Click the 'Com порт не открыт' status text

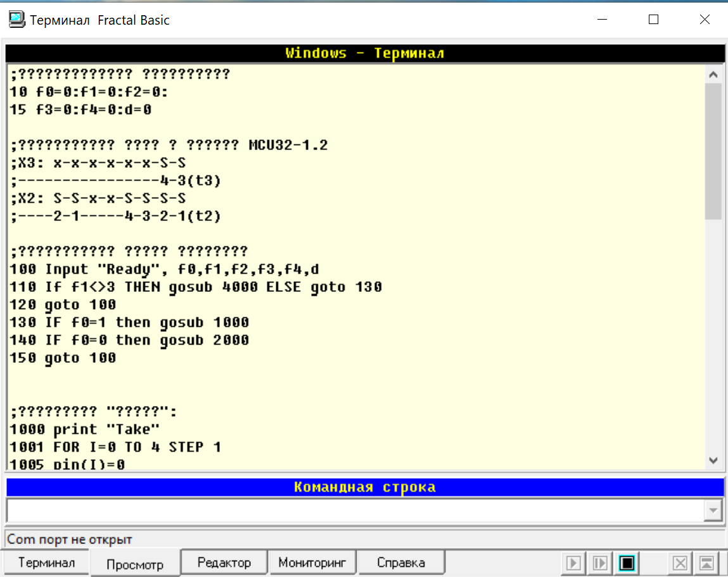pos(70,540)
